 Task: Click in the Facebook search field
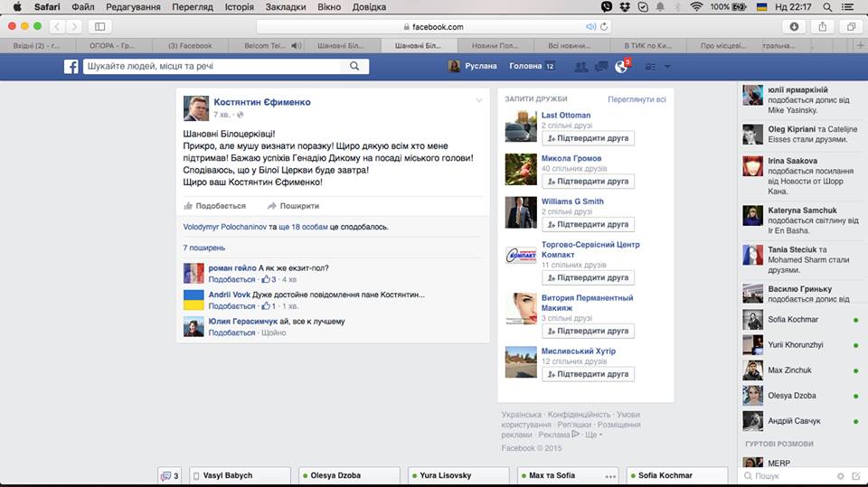pos(213,66)
